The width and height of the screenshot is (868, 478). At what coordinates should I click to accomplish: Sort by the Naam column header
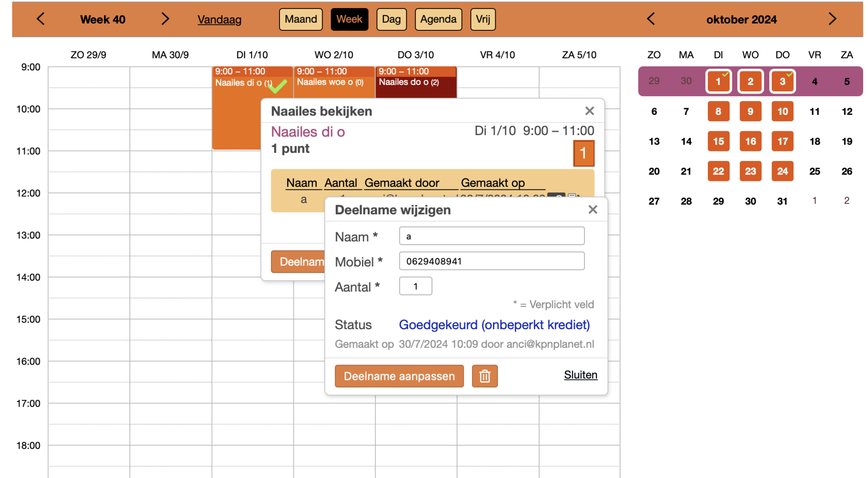click(x=302, y=183)
